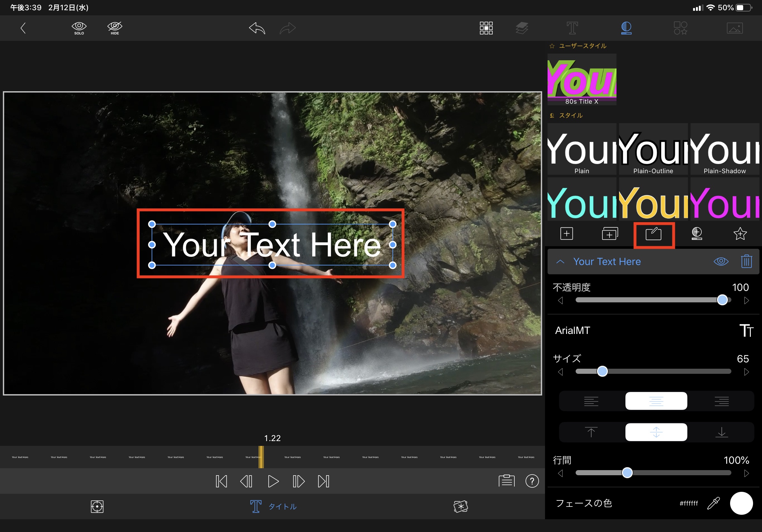This screenshot has height=532, width=762.
Task: Tap the undo arrow icon
Action: click(x=257, y=28)
